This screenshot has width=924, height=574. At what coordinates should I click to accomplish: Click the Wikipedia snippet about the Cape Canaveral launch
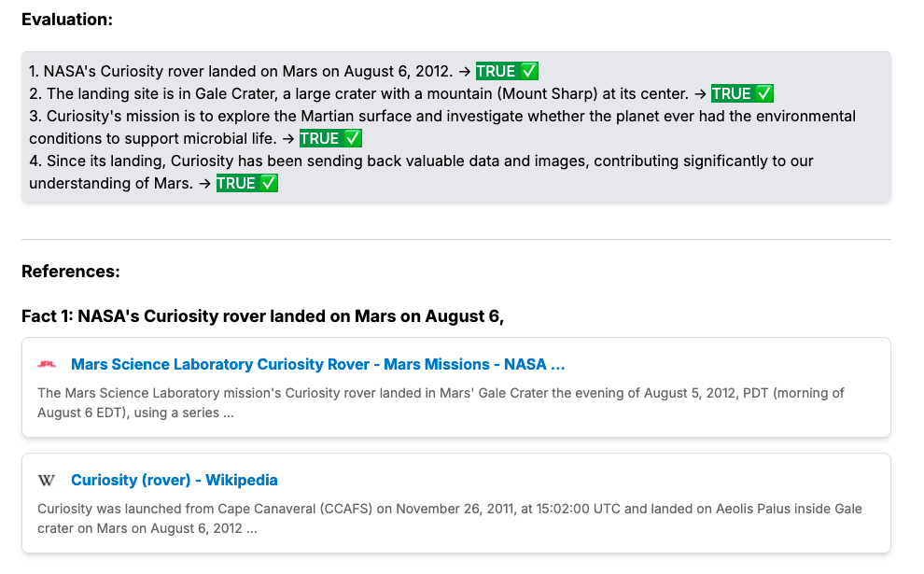449,518
